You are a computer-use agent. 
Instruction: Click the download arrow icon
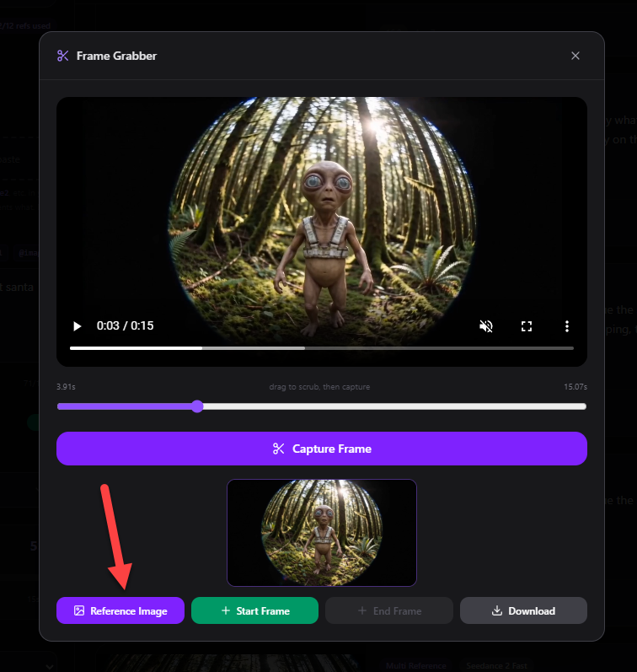coord(497,610)
